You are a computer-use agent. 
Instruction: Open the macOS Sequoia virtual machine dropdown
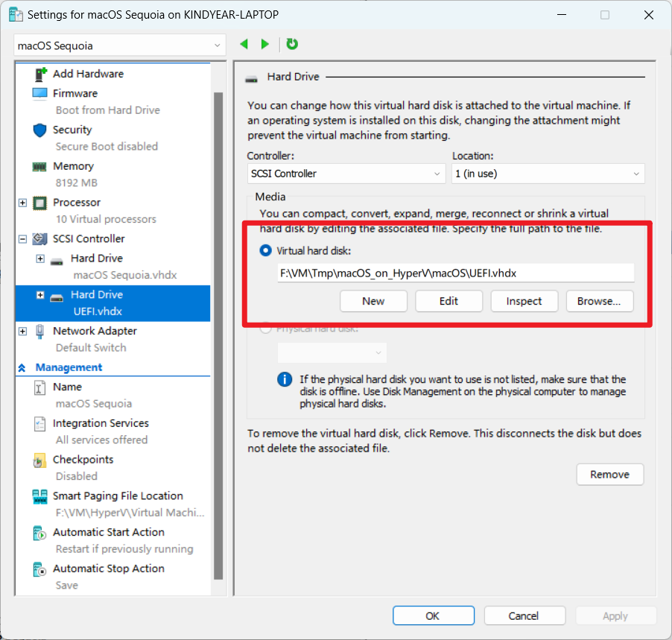119,45
